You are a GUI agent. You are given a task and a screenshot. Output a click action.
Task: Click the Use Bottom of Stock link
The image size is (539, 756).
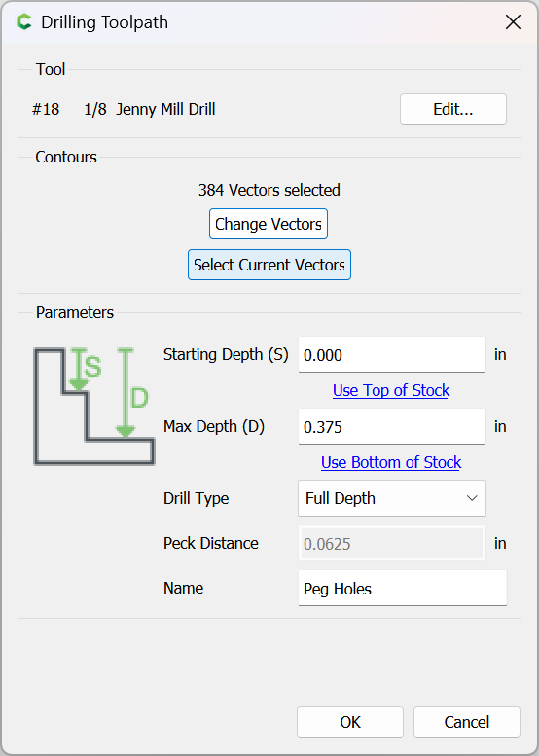click(391, 462)
